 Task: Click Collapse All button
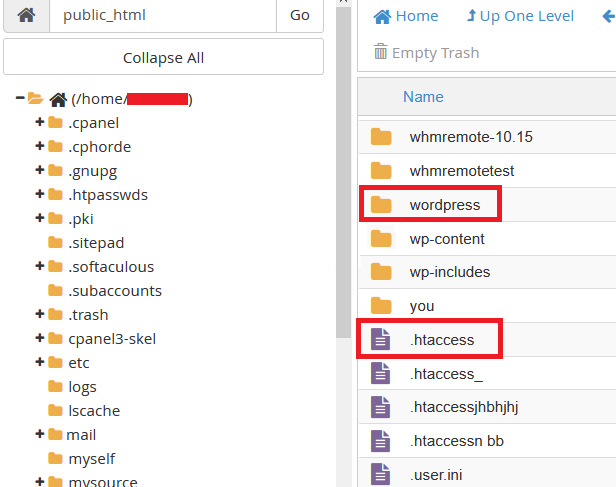click(163, 57)
